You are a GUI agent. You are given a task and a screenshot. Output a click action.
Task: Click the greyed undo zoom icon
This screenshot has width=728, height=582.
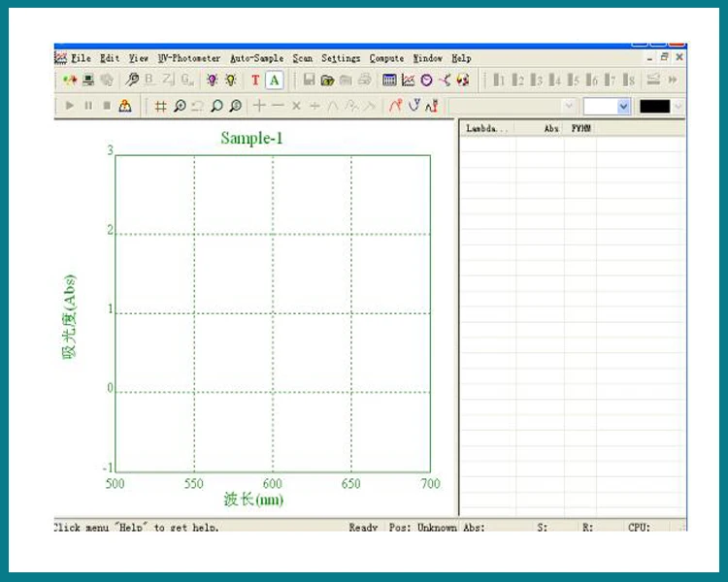point(198,107)
